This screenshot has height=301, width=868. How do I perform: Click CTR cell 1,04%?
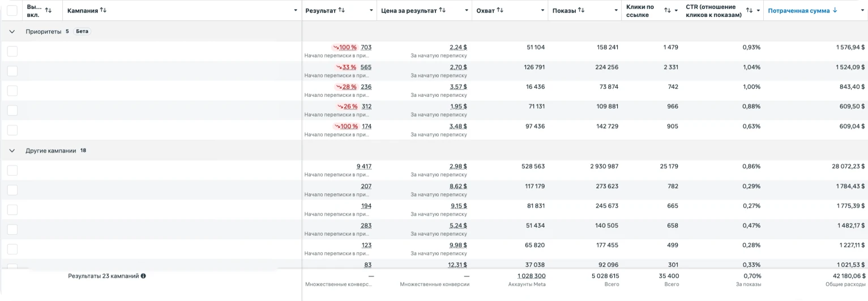click(751, 67)
